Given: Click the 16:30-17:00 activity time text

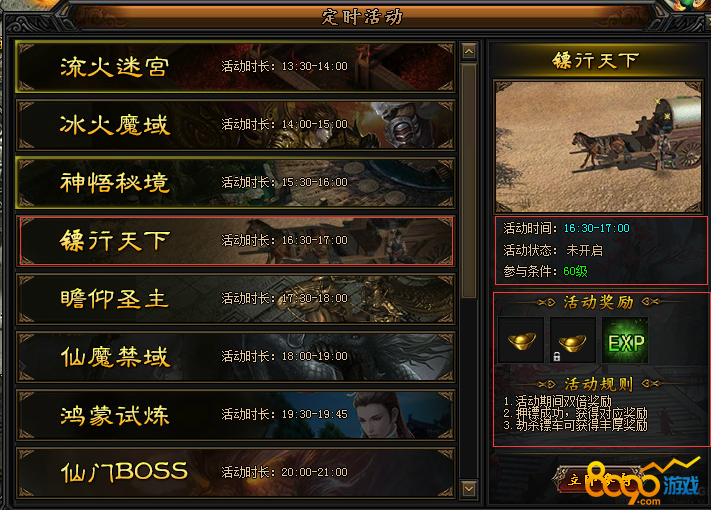Looking at the screenshot, I should pyautogui.click(x=597, y=228).
